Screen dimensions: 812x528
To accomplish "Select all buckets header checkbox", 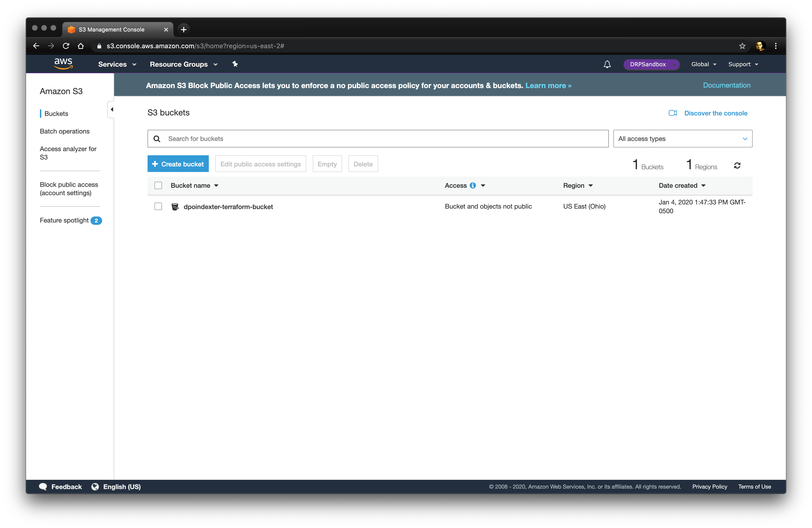I will coord(158,185).
